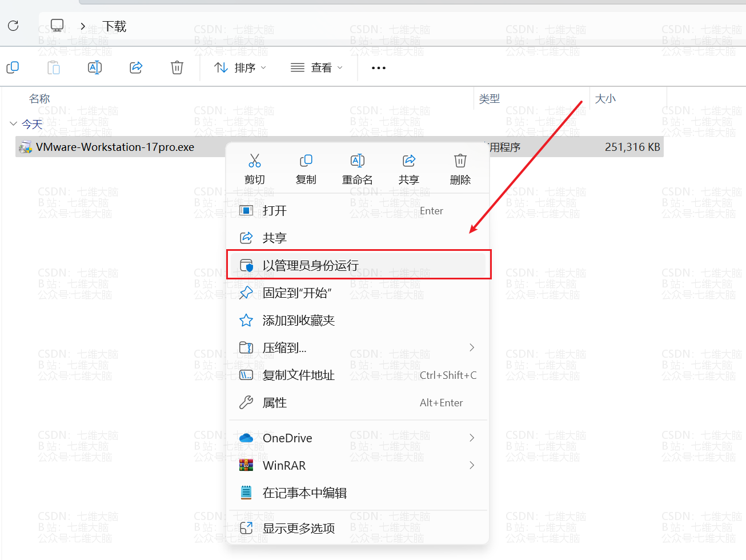Viewport: 746px width, 560px height.
Task: Choose 以管理员身份运行
Action: pyautogui.click(x=358, y=265)
